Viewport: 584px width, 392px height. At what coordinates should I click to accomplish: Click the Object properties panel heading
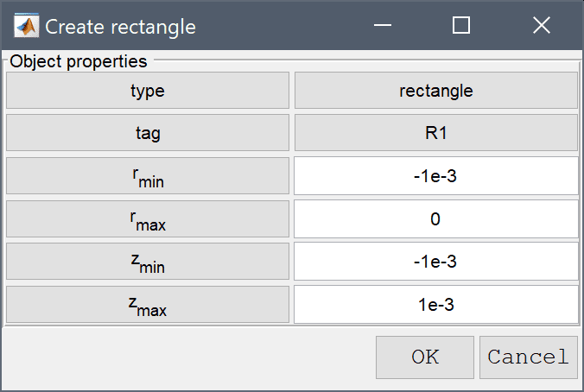[x=79, y=61]
